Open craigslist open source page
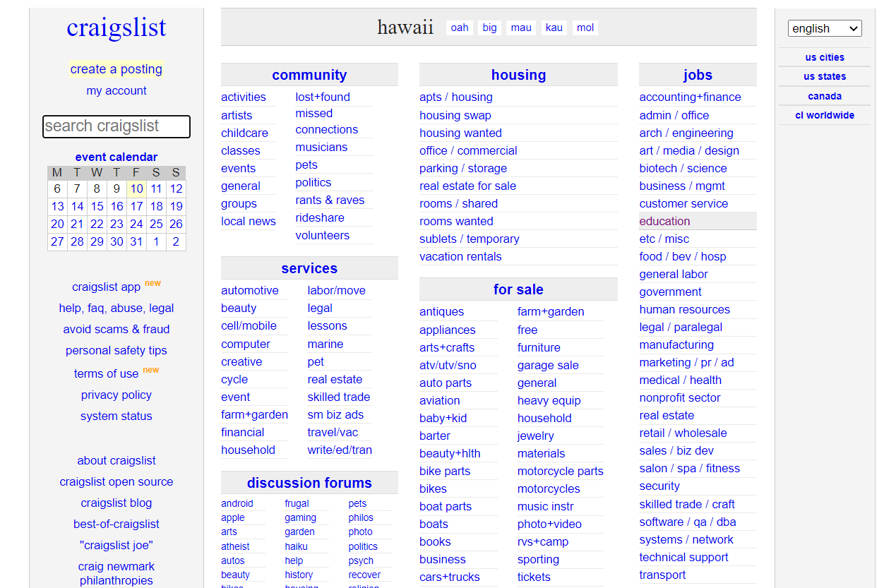896x588 pixels. 117,481
